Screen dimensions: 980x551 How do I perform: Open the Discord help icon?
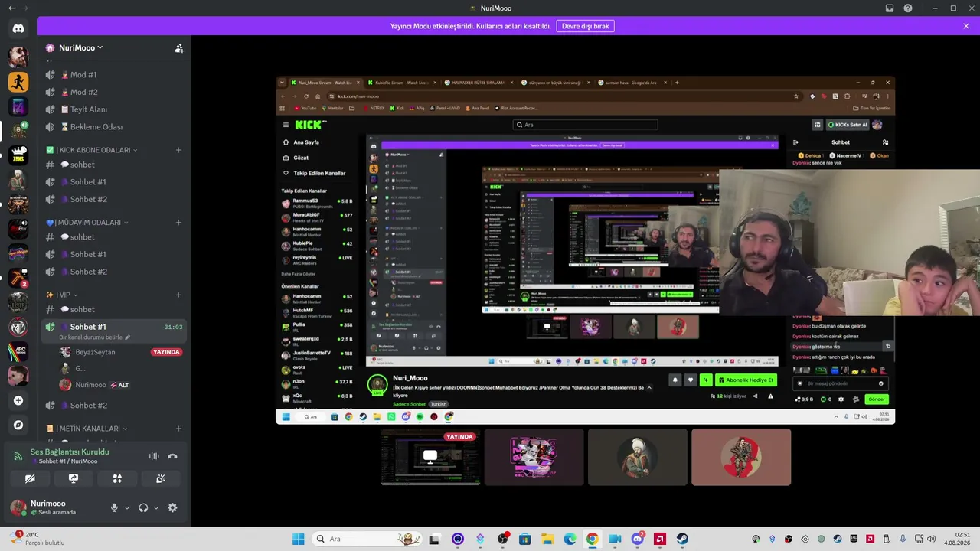pos(908,8)
